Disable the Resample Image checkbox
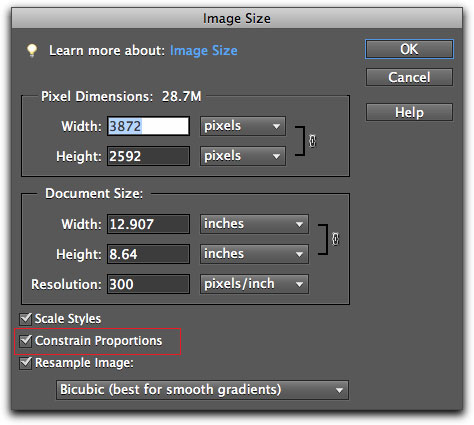This screenshot has width=474, height=425. coord(26,363)
